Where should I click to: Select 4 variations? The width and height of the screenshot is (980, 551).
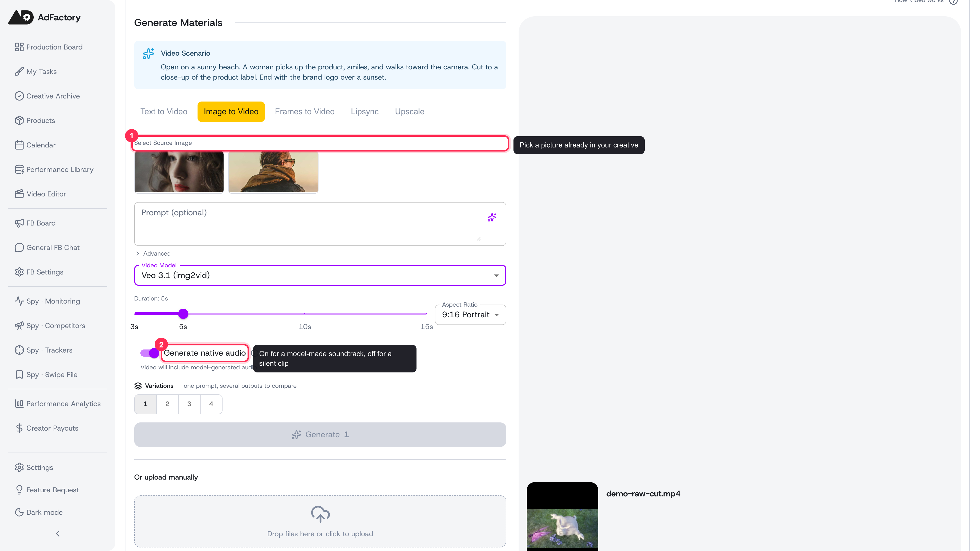point(211,404)
